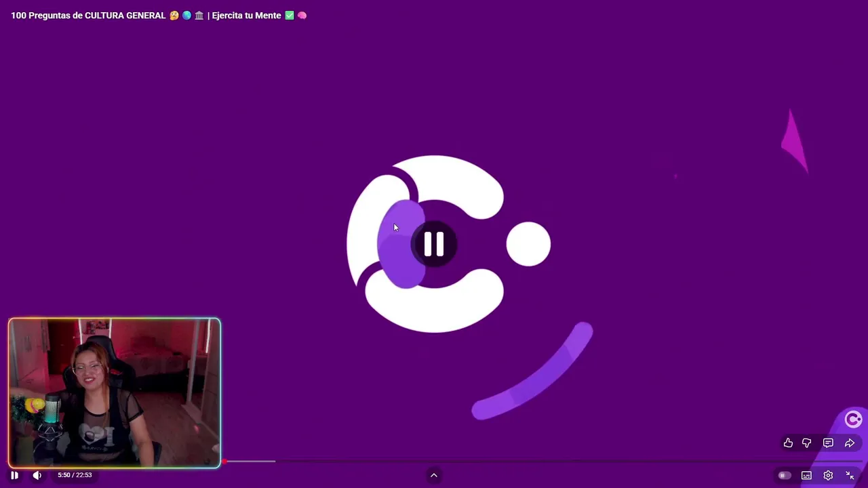The width and height of the screenshot is (868, 488).
Task: Toggle the autoplay switch
Action: pyautogui.click(x=784, y=476)
